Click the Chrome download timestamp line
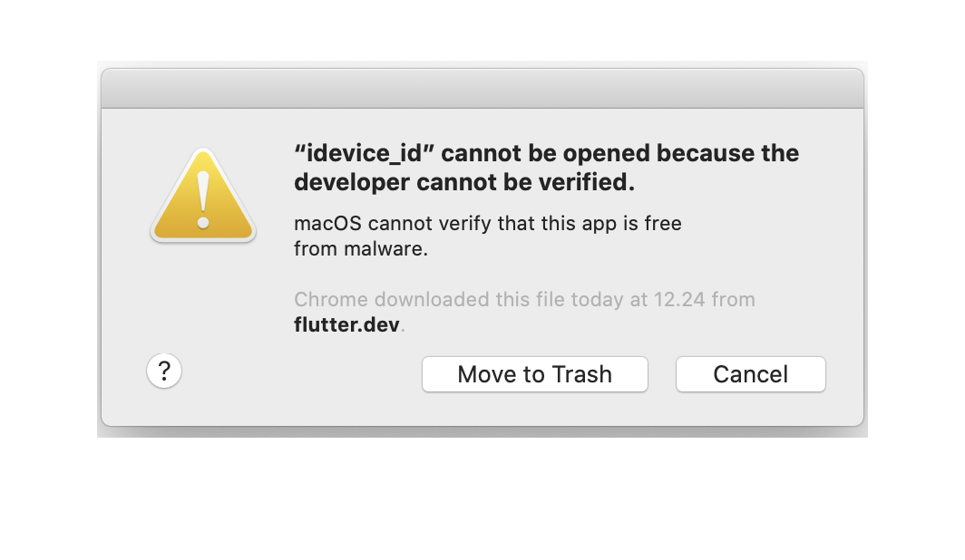965x560 pixels. click(x=524, y=299)
